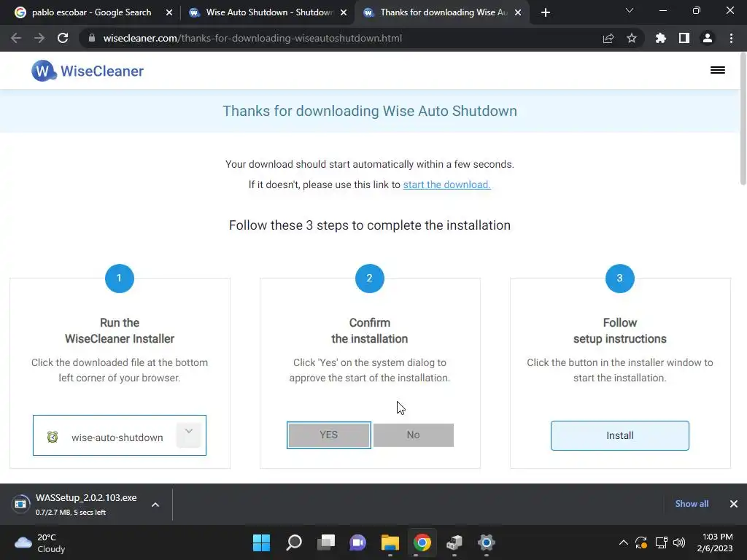
Task: Click the page vertical scrollbar
Action: (743, 119)
